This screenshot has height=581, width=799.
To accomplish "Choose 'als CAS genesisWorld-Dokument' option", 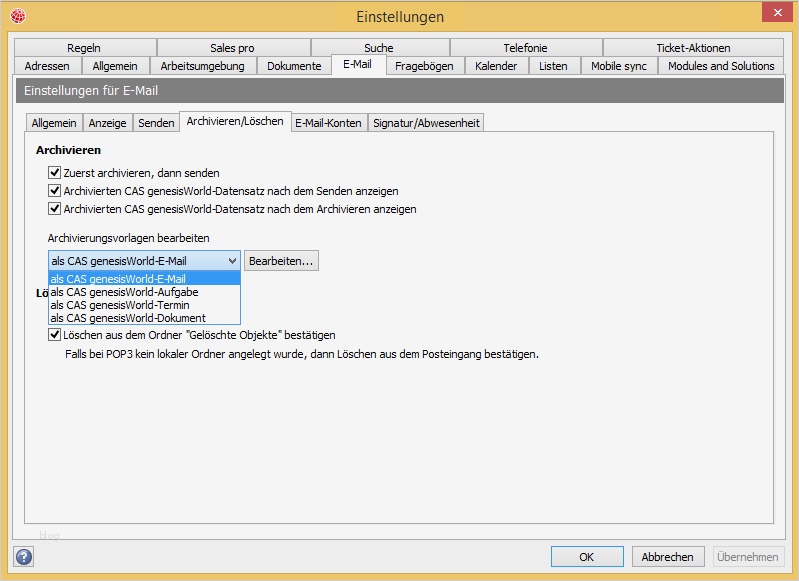I will [144, 318].
